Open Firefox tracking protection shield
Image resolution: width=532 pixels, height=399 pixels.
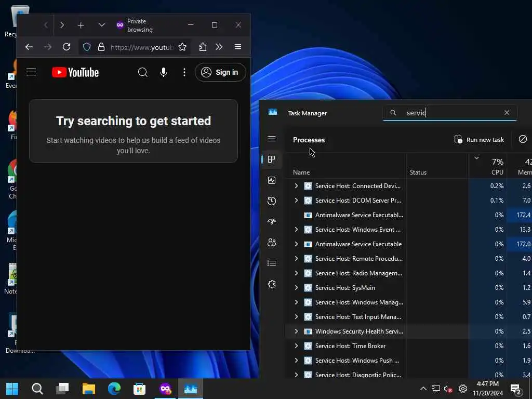[87, 47]
